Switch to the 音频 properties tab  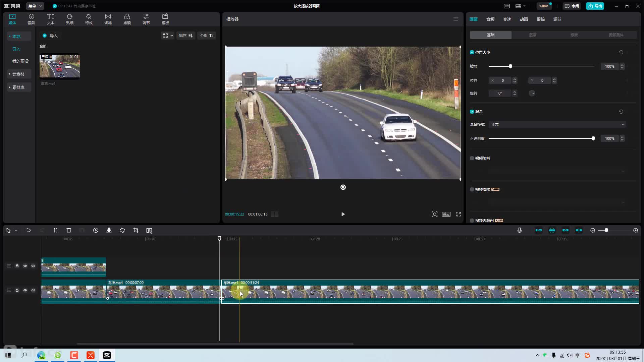tap(490, 19)
